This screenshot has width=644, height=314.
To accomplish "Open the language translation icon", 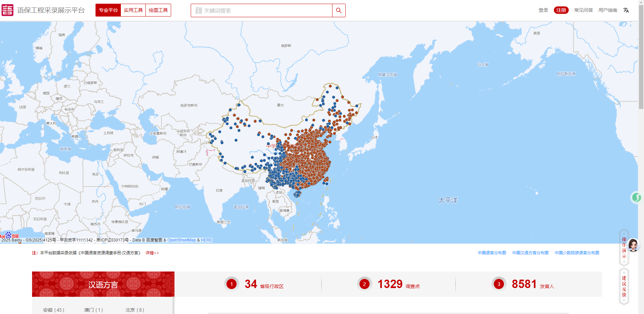I will [x=626, y=10].
